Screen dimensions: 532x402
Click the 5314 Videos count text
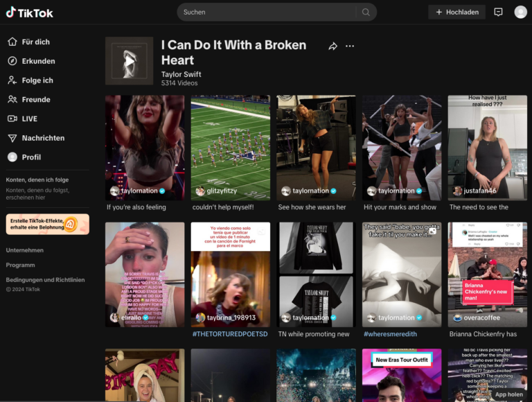[179, 83]
